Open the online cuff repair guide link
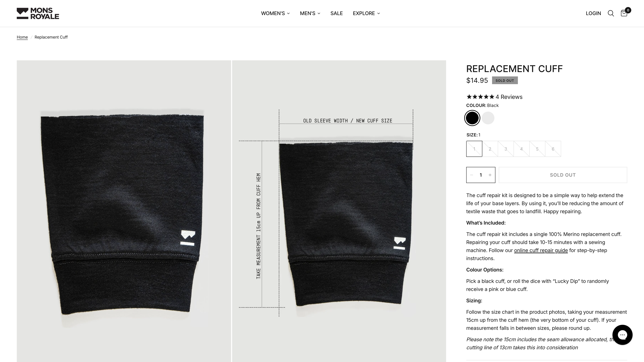This screenshot has width=644, height=362. [541, 250]
